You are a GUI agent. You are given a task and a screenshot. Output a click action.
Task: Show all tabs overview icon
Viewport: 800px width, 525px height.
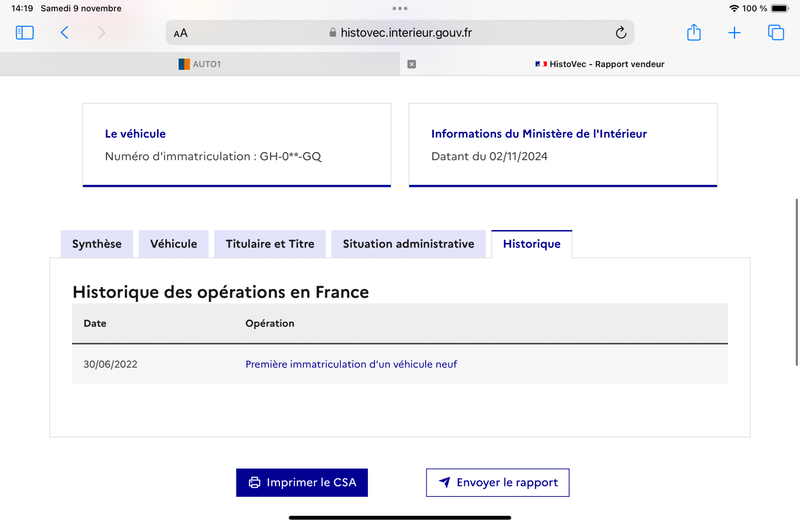coord(776,33)
